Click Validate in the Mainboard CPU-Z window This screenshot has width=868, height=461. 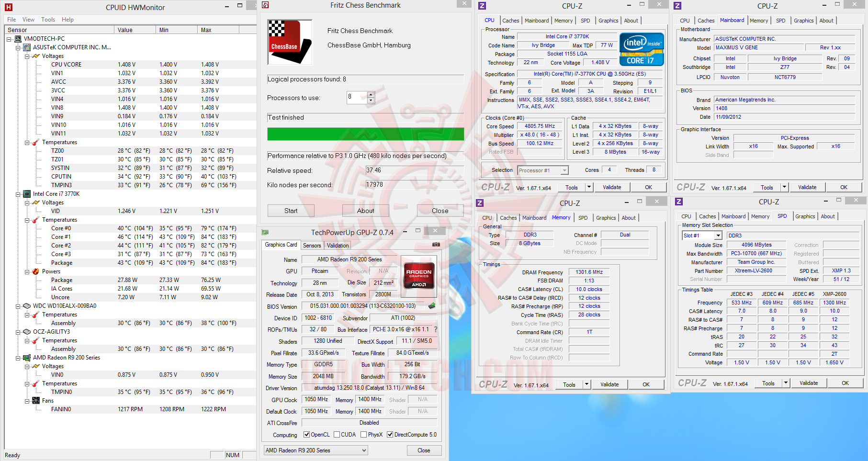tap(807, 187)
